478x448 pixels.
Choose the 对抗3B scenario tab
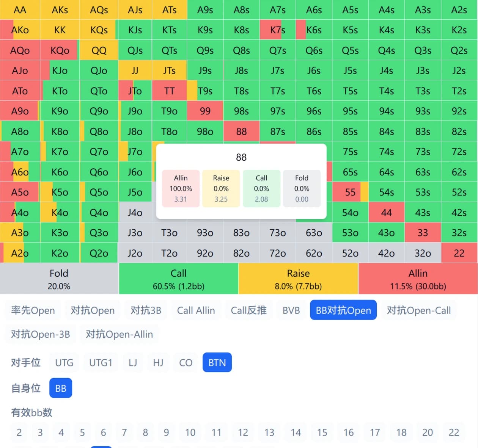[146, 310]
